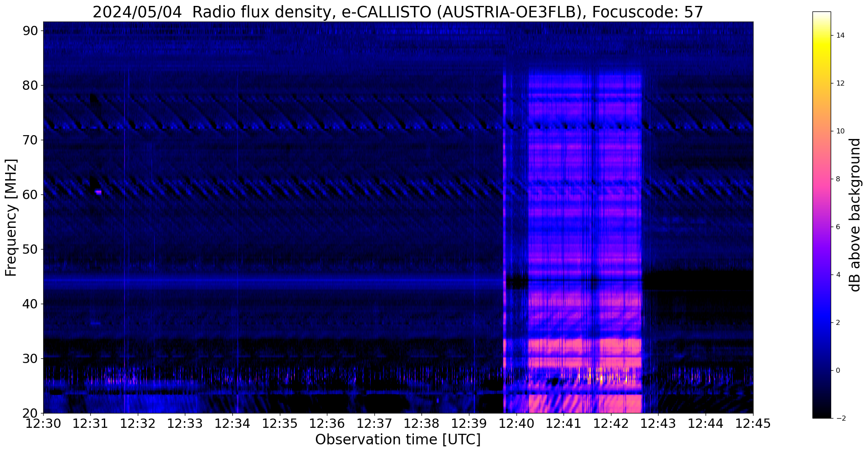Viewport: 868px width, 452px height.
Task: Click the 12:33 time tick label
Action: 185,423
